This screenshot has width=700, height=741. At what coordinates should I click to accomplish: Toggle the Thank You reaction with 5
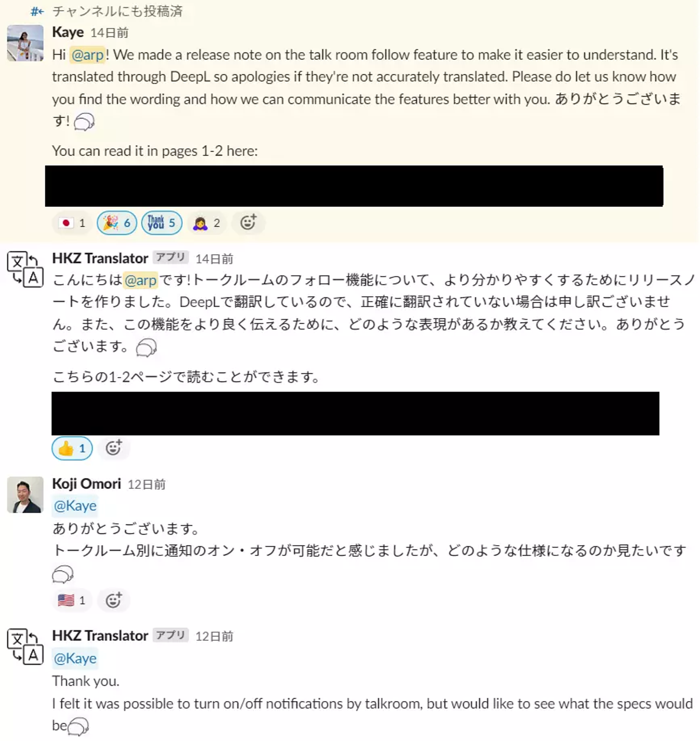[x=161, y=223]
